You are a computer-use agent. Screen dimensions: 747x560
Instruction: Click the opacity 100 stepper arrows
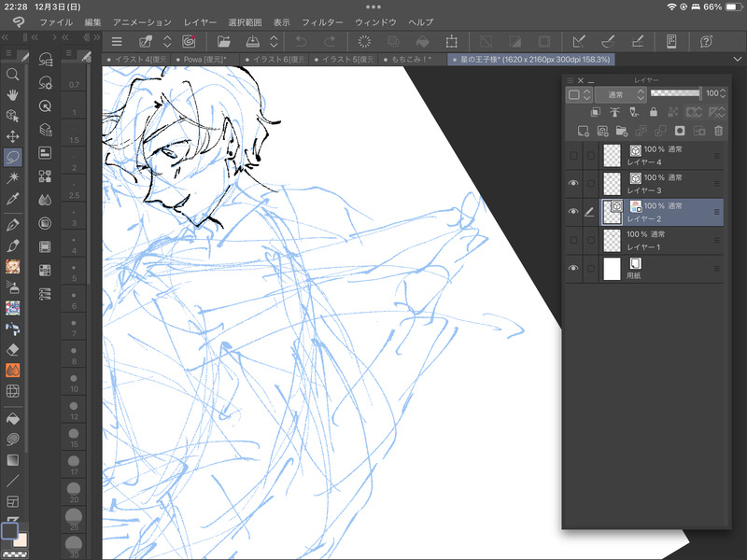coord(723,93)
